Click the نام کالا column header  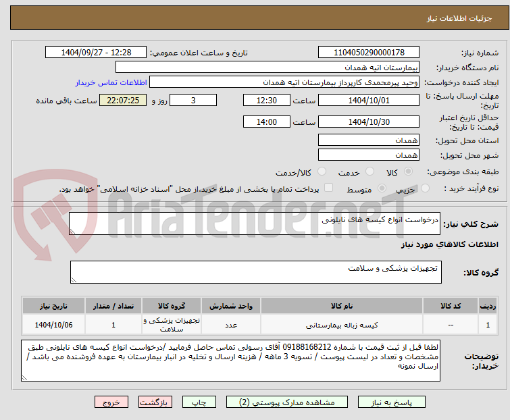[342, 306]
